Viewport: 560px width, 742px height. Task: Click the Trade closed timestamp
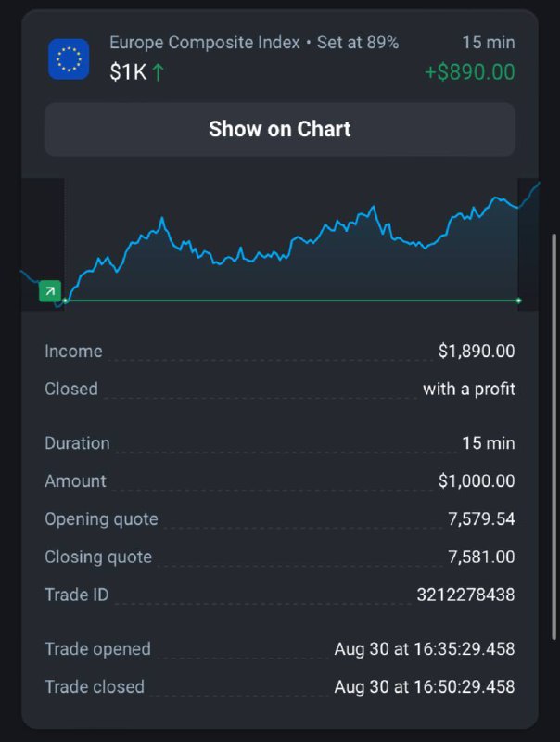[425, 686]
